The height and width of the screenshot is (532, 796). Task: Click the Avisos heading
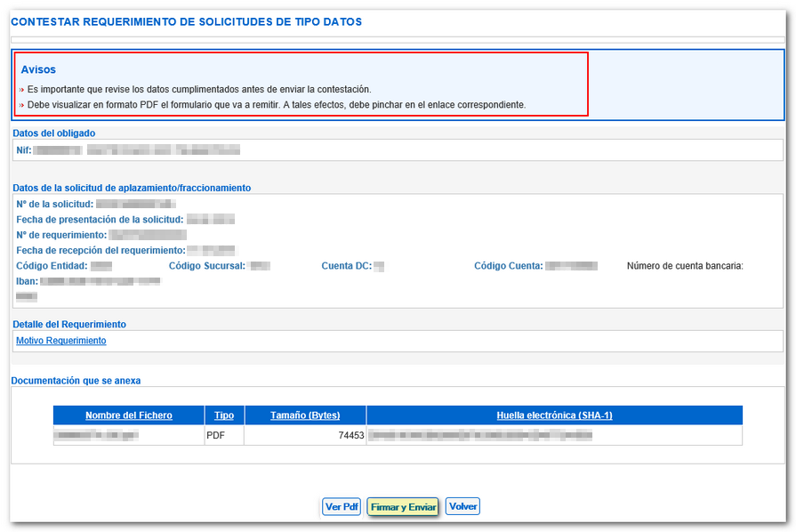pos(38,69)
